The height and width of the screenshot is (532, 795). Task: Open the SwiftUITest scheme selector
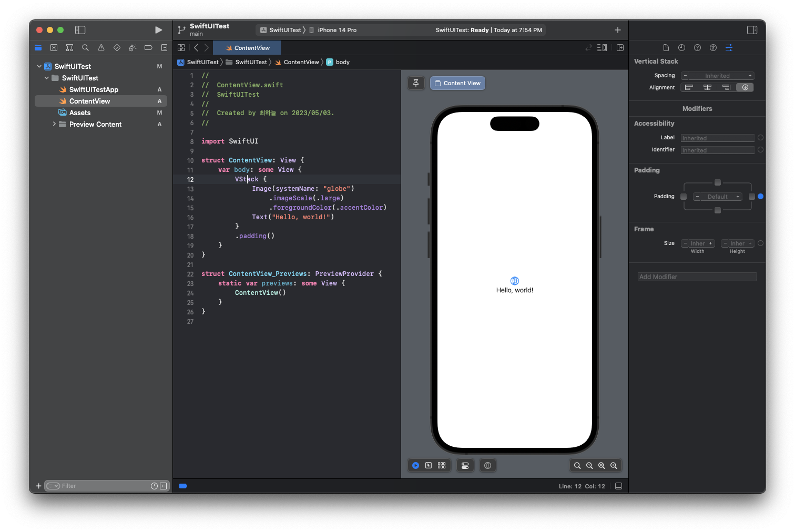pos(281,30)
